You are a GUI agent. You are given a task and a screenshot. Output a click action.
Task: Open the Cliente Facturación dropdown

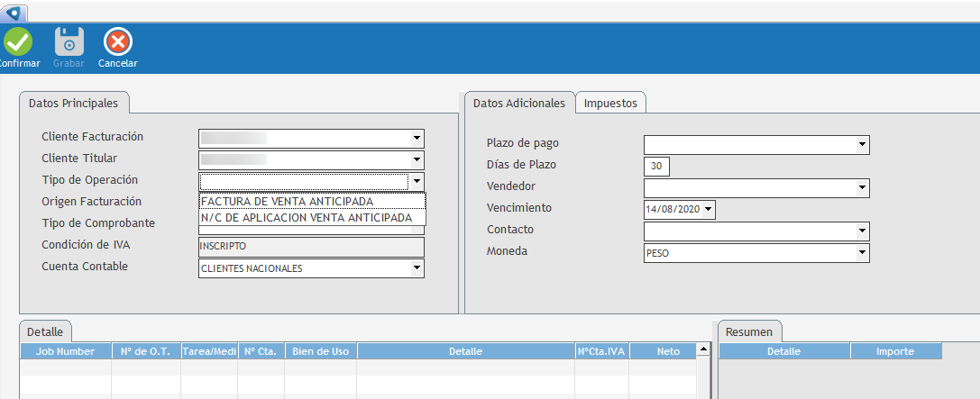coord(416,139)
